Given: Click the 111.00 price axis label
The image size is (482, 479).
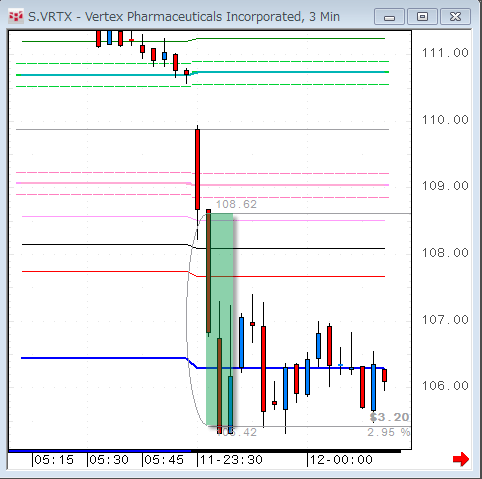Looking at the screenshot, I should pyautogui.click(x=445, y=53).
